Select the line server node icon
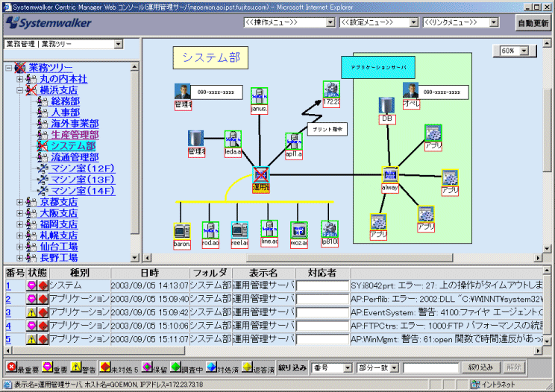555x392 pixels. coord(269,229)
